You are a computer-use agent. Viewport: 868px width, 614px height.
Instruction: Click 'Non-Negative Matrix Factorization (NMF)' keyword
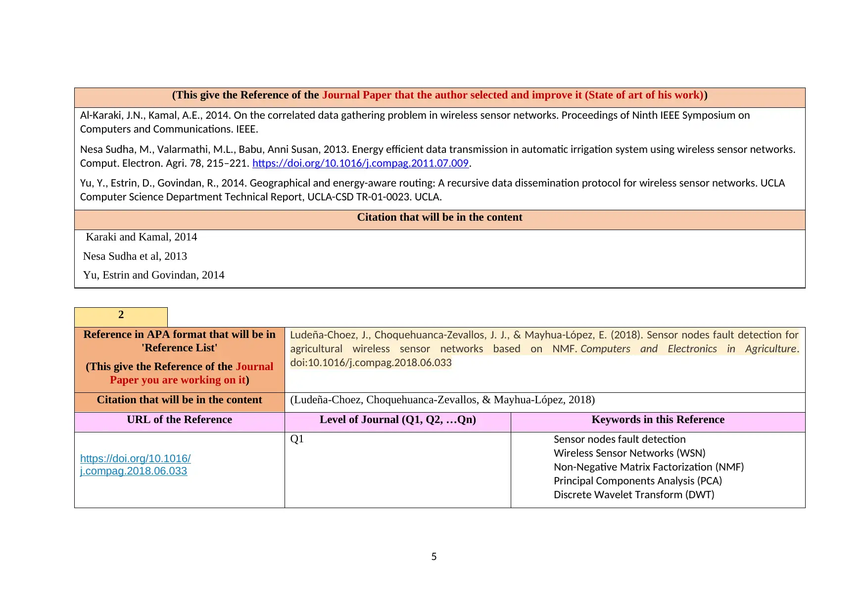coord(649,467)
